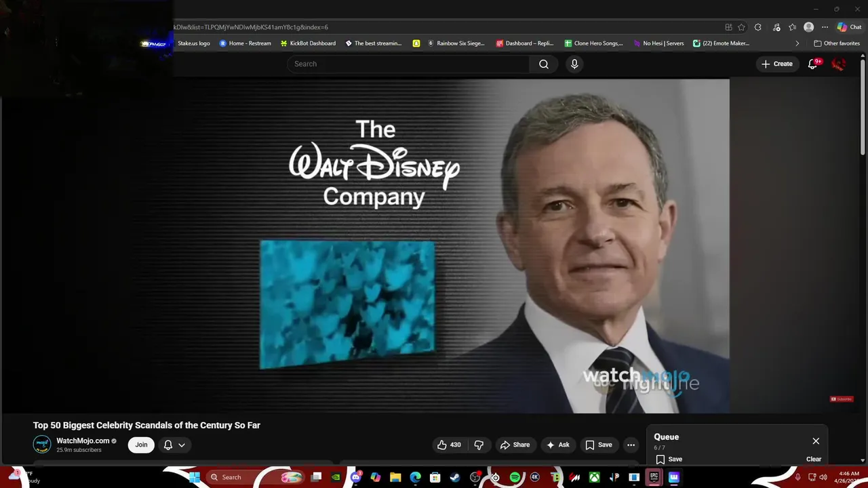The width and height of the screenshot is (868, 488).
Task: Open Discord from the taskbar
Action: coord(356,477)
